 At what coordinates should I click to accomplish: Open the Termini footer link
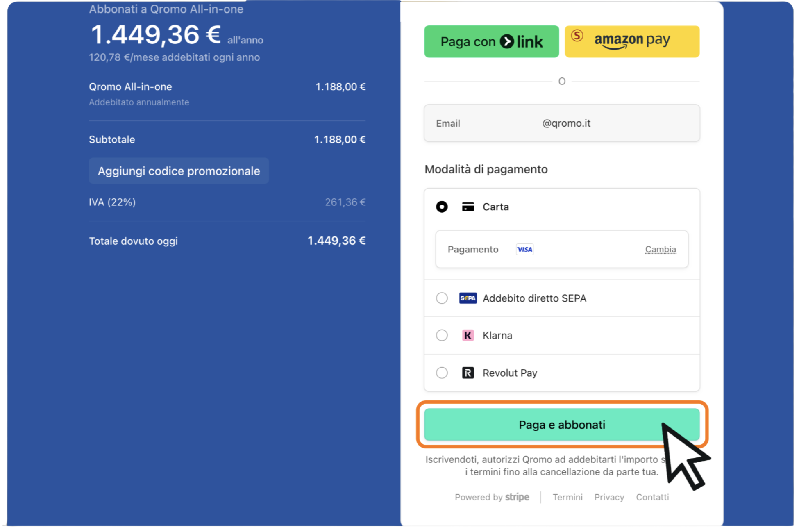[567, 497]
